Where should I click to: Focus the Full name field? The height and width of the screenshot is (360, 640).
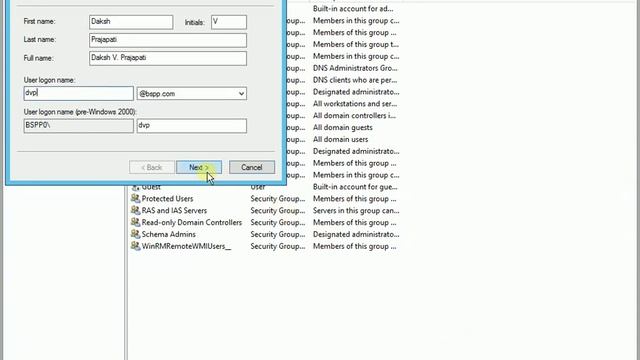[168, 58]
